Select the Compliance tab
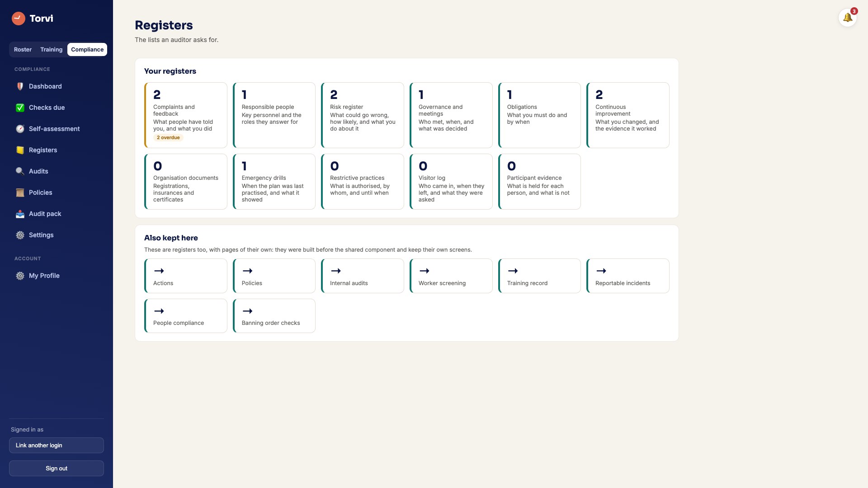 87,50
